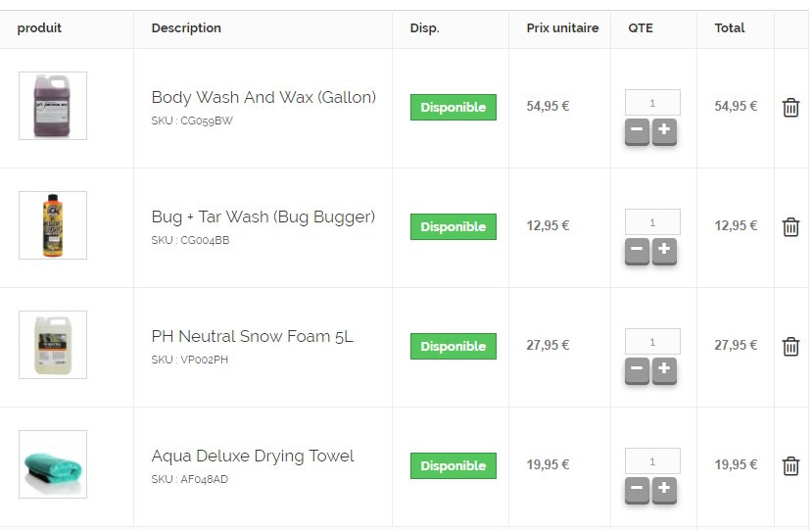This screenshot has width=812, height=530.
Task: Increase quantity of Bug + Tar Wash
Action: 664,250
